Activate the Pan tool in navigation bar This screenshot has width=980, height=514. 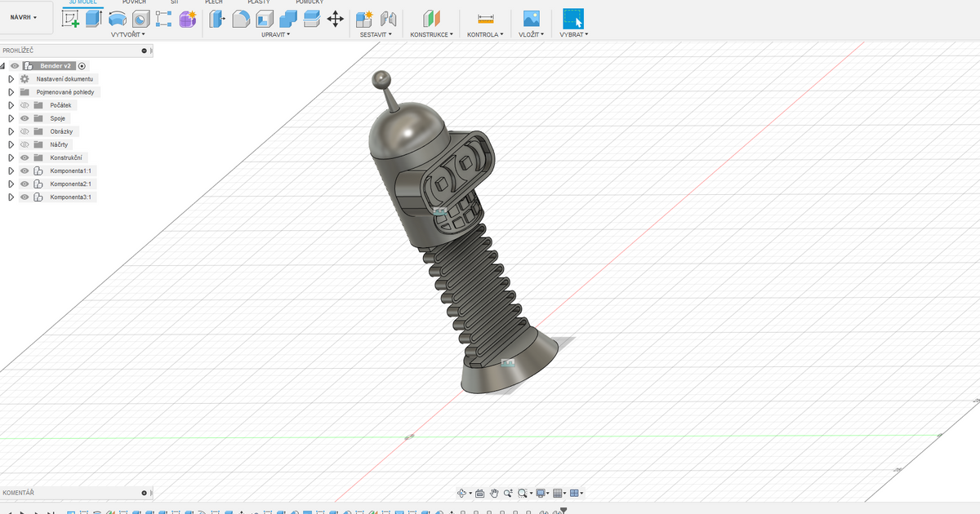pyautogui.click(x=494, y=494)
